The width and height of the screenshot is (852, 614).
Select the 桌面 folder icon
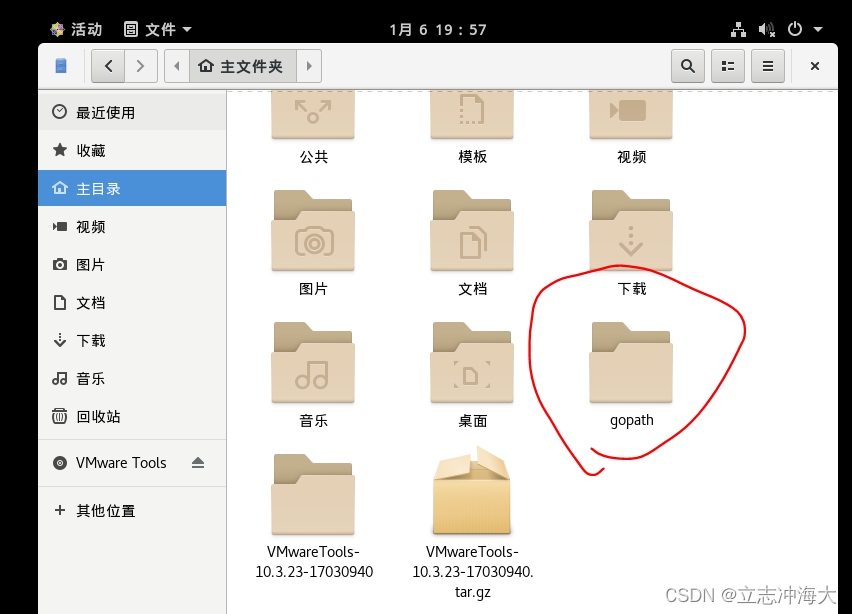tap(472, 362)
